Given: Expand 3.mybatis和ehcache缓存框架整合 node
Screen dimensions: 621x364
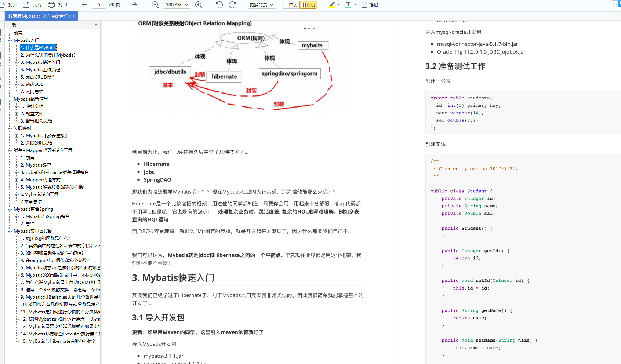Looking at the screenshot, I should [x=16, y=172].
